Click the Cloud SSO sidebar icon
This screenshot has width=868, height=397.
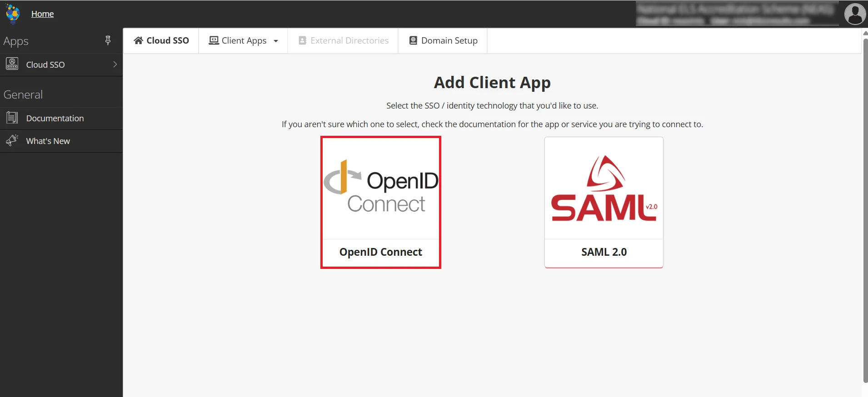tap(12, 64)
